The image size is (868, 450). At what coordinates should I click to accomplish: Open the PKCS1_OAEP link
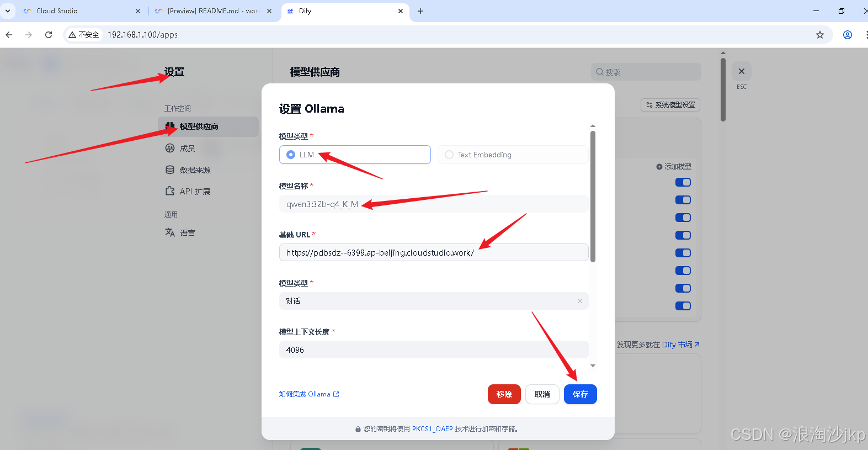(x=432, y=429)
